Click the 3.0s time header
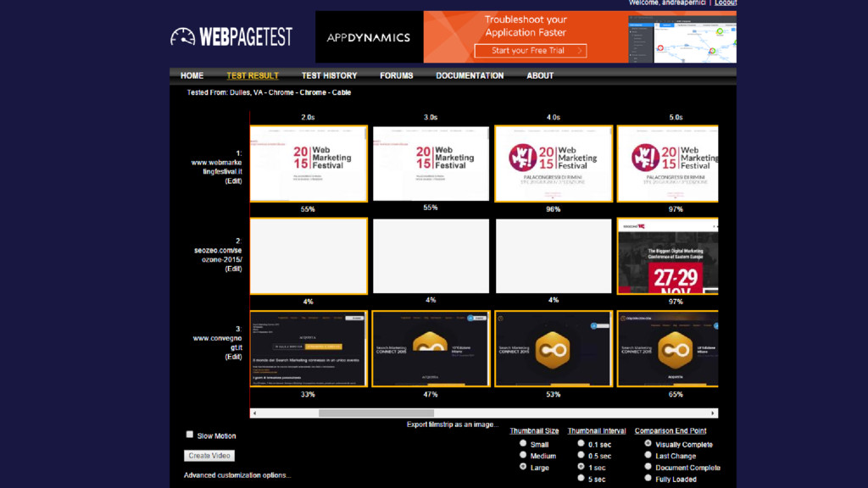The height and width of the screenshot is (488, 868). (x=431, y=117)
